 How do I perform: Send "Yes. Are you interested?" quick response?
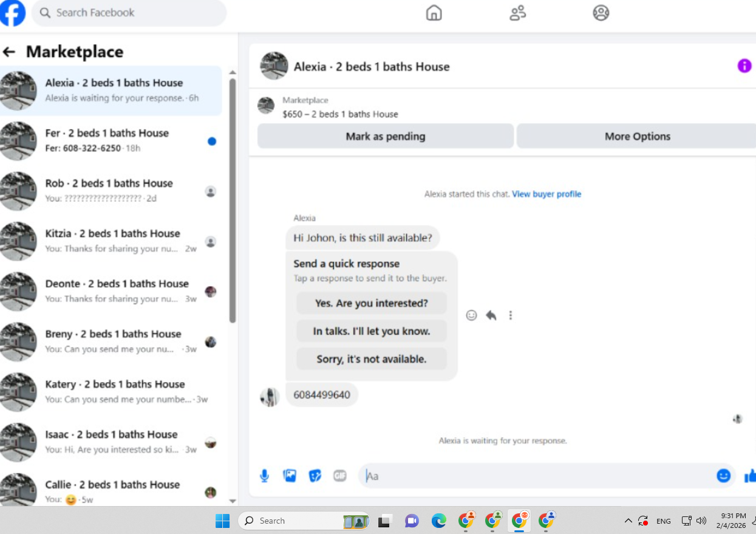[x=372, y=303]
